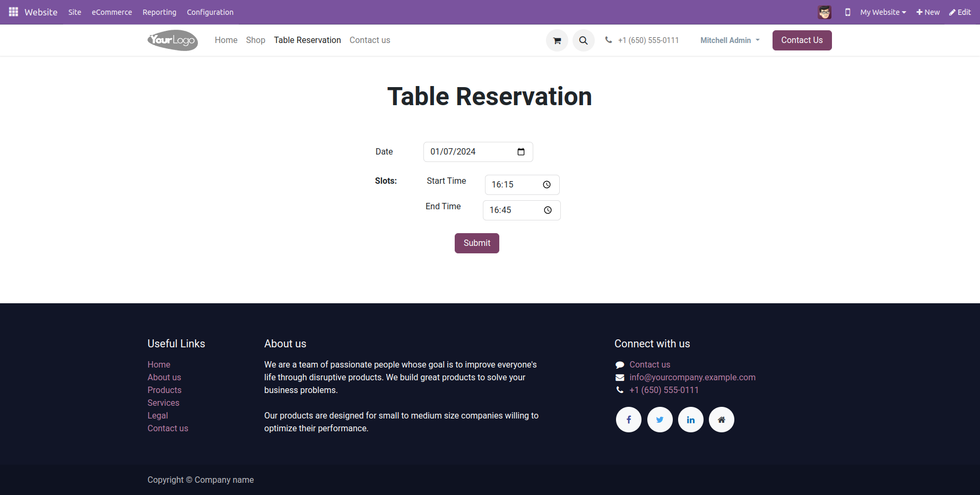Click the shopping cart icon
Image resolution: width=980 pixels, height=495 pixels.
tap(557, 40)
